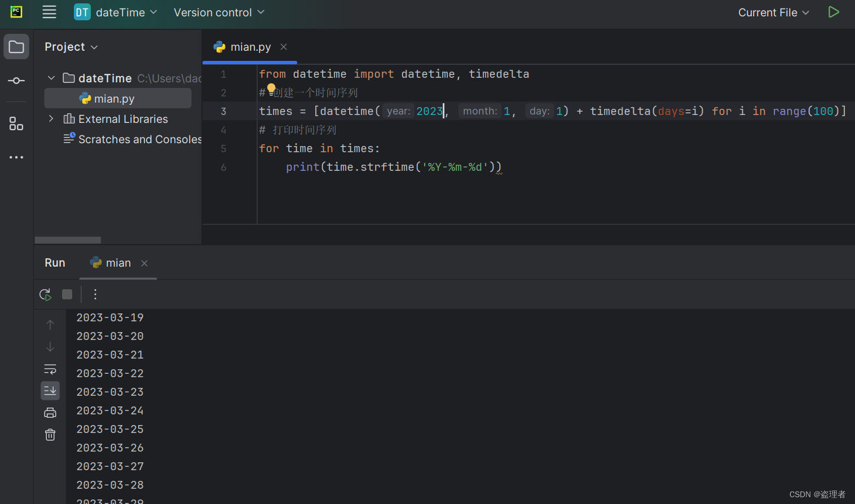Click the '%Y-%m-%d' format string
Image resolution: width=855 pixels, height=504 pixels.
(x=455, y=167)
